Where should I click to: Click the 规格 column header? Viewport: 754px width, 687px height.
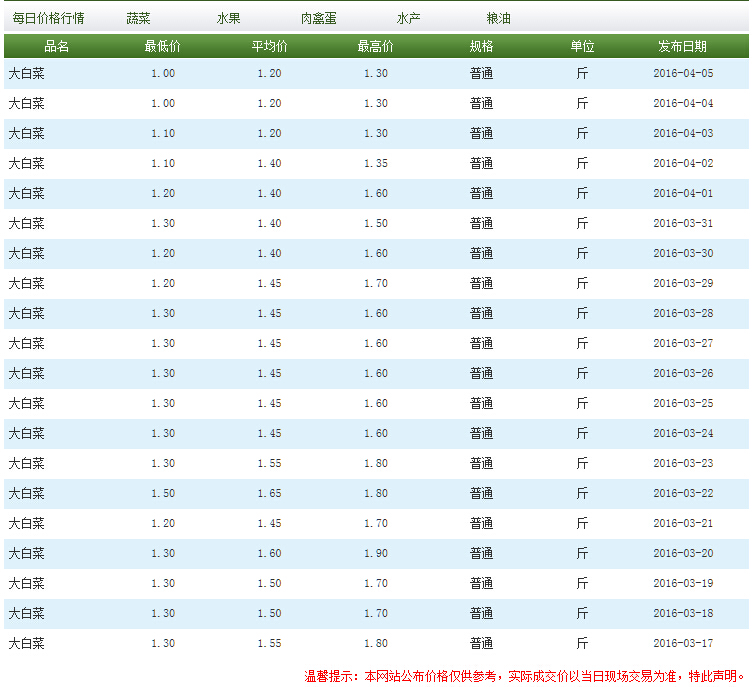point(481,46)
